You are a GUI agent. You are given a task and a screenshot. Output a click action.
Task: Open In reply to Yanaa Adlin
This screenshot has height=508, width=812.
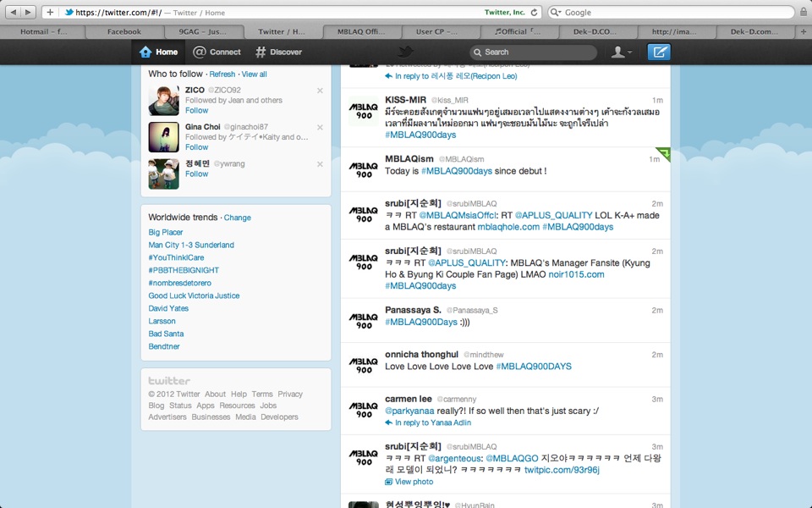point(428,422)
